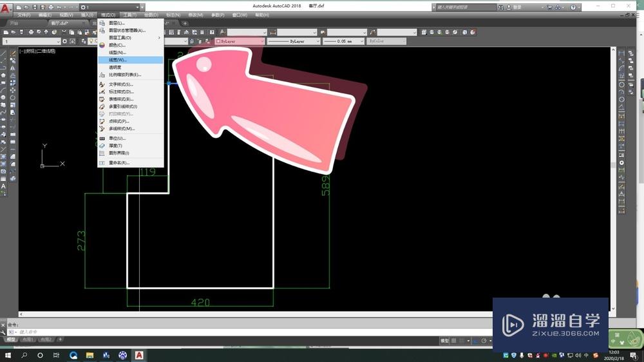Screen dimensions: 644x362
Task: Select the Line tool in the draw toolbar
Action: point(3,53)
